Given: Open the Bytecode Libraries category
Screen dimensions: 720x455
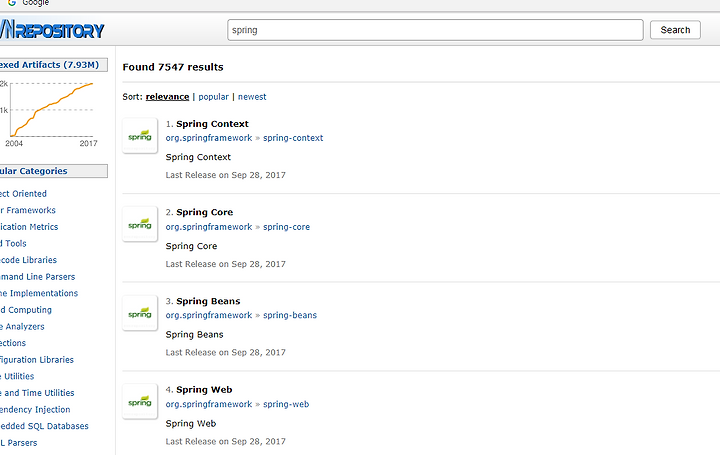Looking at the screenshot, I should point(28,260).
